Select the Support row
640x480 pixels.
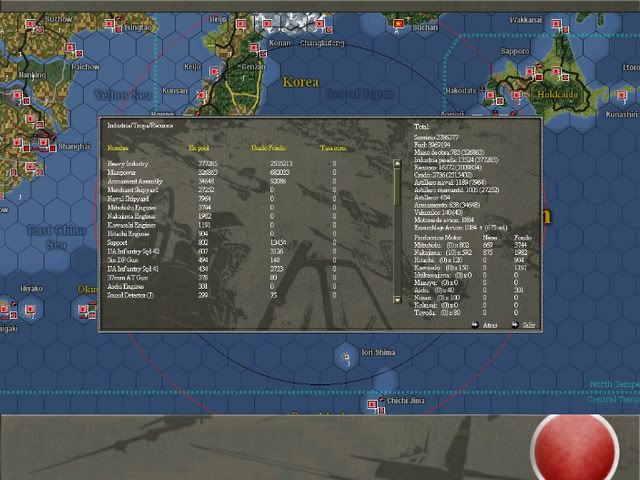tap(222, 243)
